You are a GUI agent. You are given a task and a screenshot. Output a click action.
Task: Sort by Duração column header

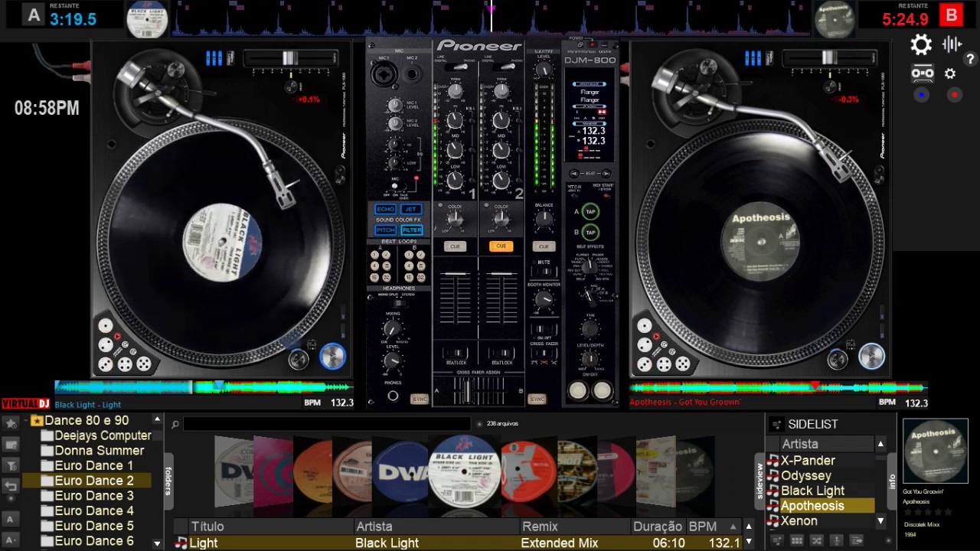coord(658,527)
